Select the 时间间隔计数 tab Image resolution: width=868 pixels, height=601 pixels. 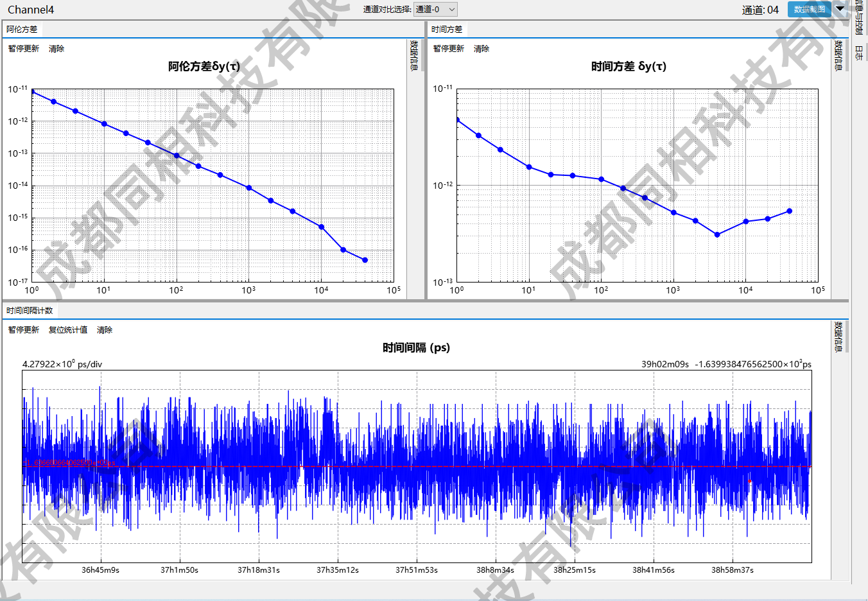30,311
